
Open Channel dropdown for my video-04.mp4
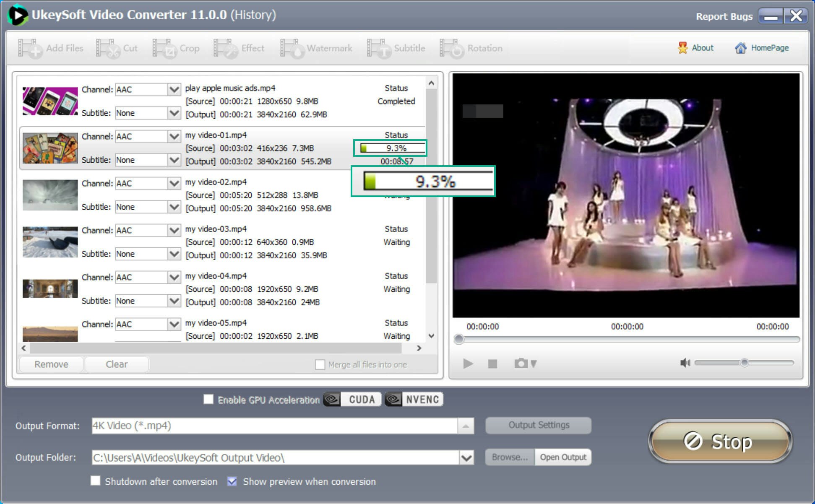(174, 277)
